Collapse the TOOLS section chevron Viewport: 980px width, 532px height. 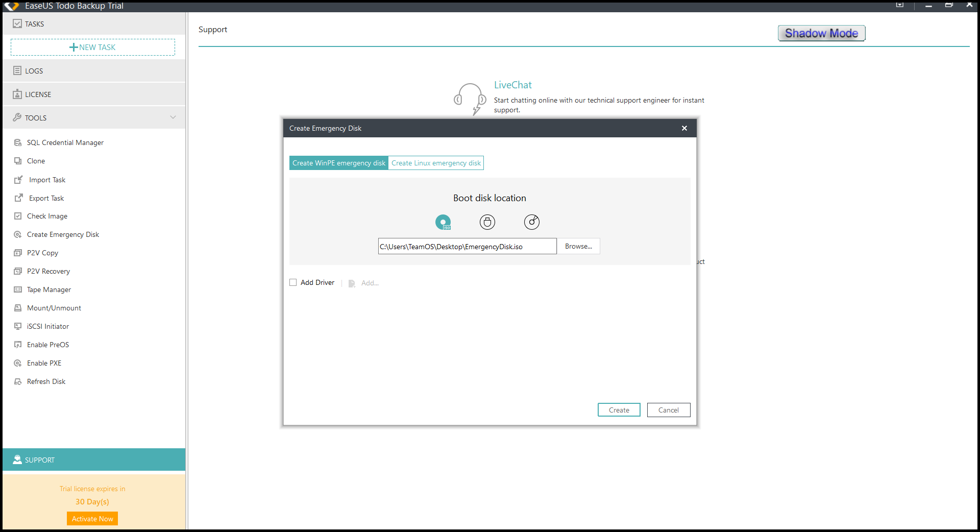click(x=173, y=117)
